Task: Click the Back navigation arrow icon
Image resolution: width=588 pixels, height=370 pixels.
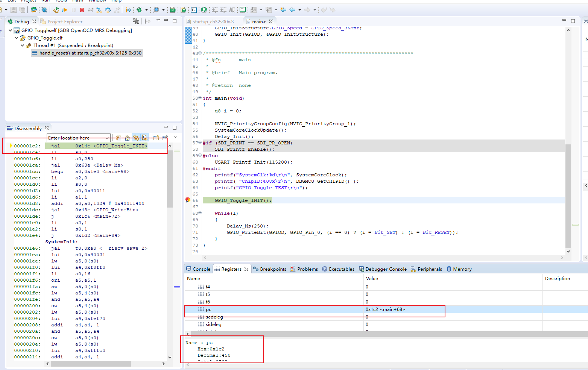Action: click(x=292, y=10)
